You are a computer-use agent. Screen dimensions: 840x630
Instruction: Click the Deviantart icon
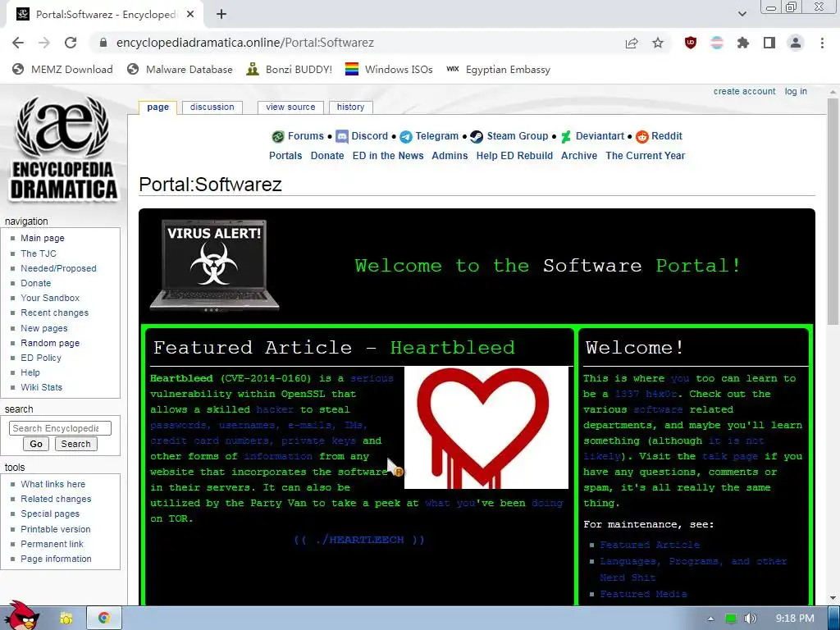click(x=566, y=137)
